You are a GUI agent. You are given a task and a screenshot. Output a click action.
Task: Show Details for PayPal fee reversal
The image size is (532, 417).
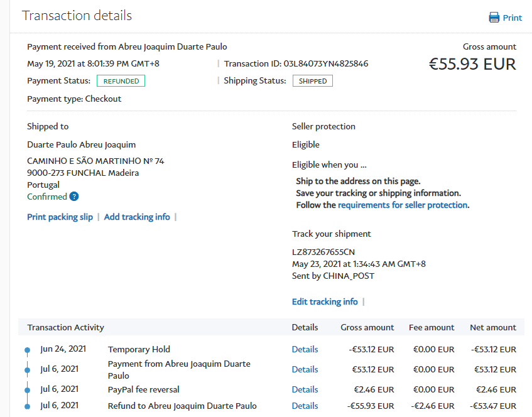tap(305, 389)
